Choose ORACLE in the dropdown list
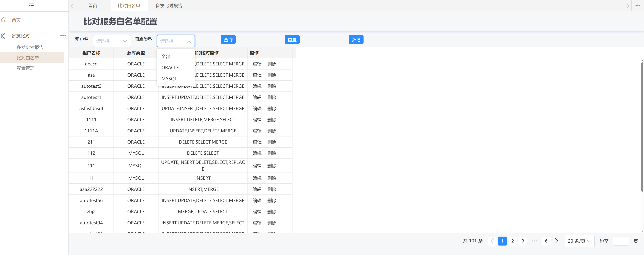 170,67
